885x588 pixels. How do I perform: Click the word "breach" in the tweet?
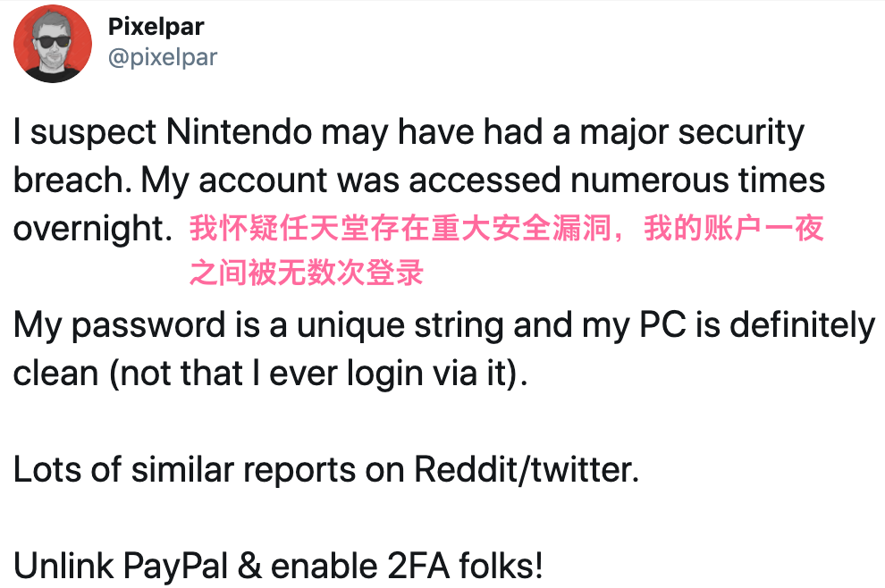pos(72,181)
